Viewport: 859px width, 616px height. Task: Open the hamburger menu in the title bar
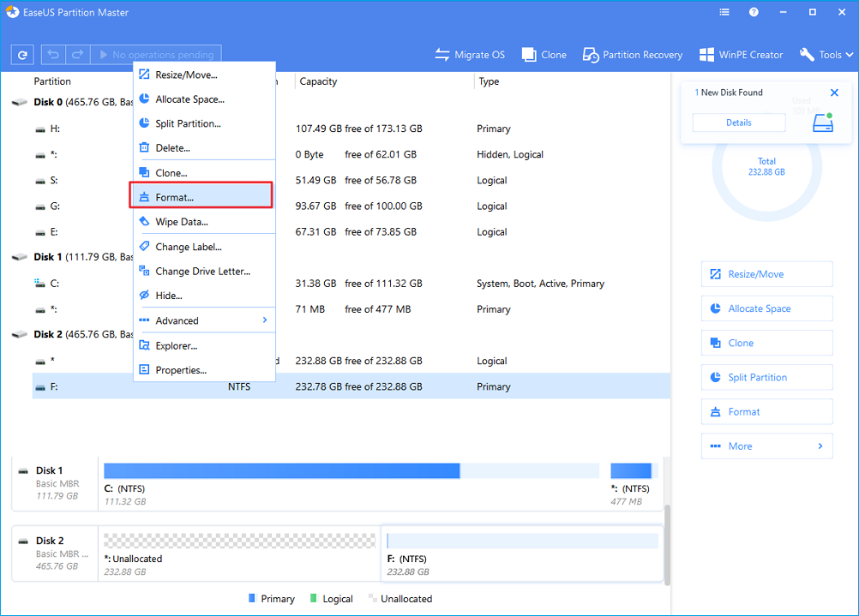[x=724, y=12]
